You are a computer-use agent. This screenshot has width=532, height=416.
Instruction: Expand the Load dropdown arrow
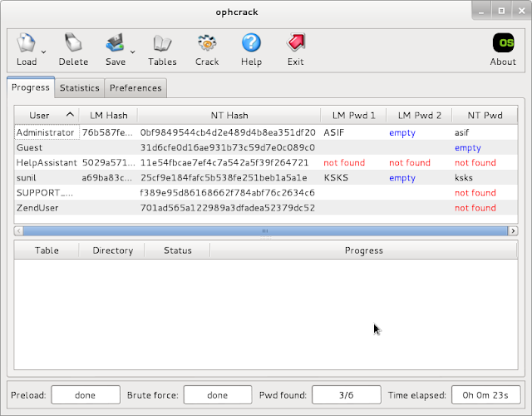43,52
